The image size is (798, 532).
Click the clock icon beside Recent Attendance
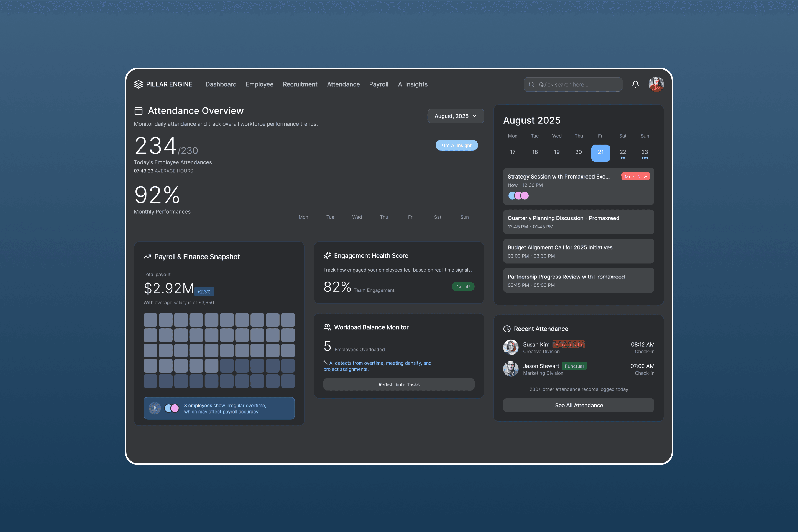tap(507, 329)
